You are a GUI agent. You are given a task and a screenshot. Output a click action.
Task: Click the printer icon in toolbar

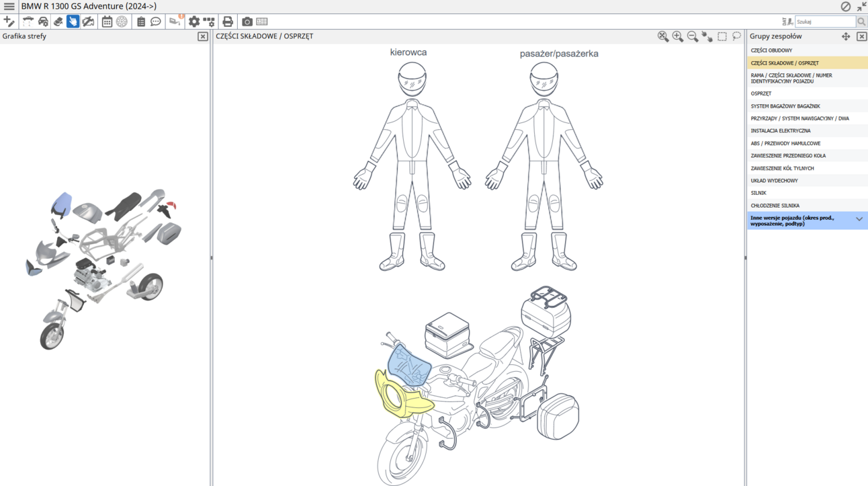point(228,22)
